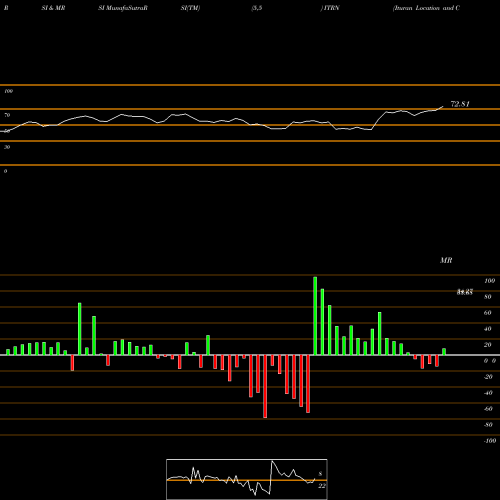Click the 'SI & MR' header text
Screen dimensions: 500x500
[53, 8]
